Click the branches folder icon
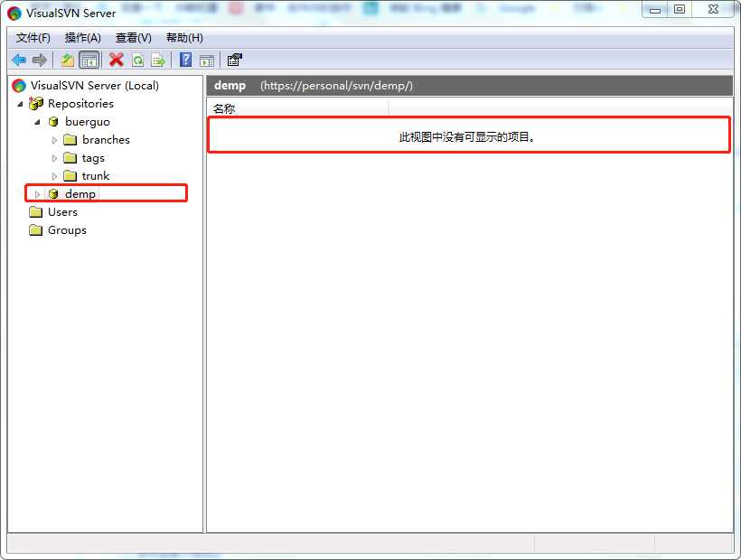The width and height of the screenshot is (741, 560). point(70,140)
